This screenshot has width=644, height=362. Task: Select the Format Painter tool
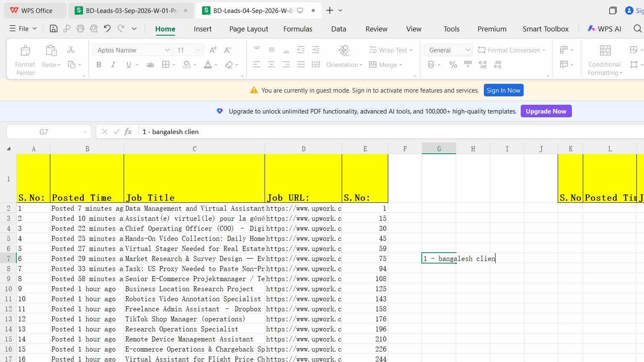(x=25, y=60)
